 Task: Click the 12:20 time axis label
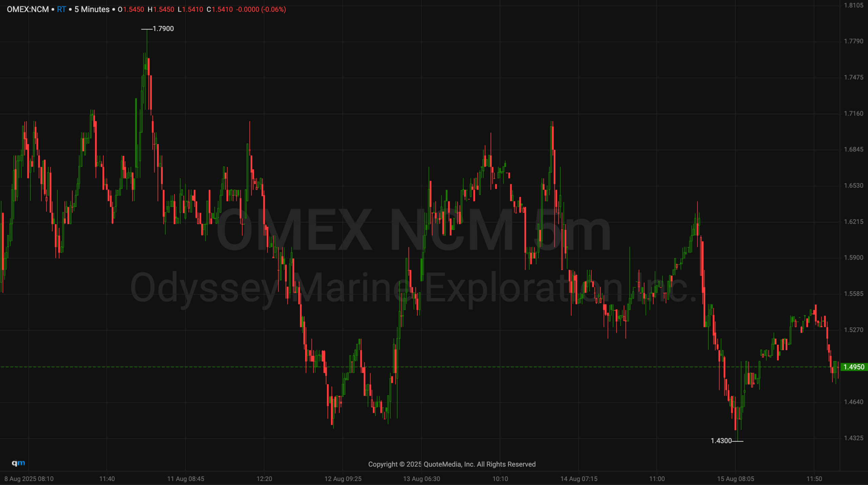tap(264, 479)
